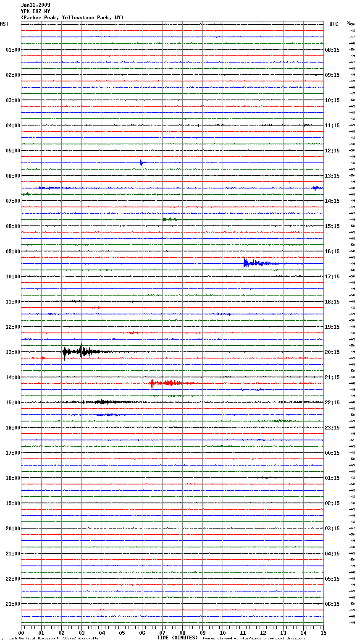Select the station code 'YPK EHZ WY'
The height and width of the screenshot is (644, 357).
pos(35,11)
